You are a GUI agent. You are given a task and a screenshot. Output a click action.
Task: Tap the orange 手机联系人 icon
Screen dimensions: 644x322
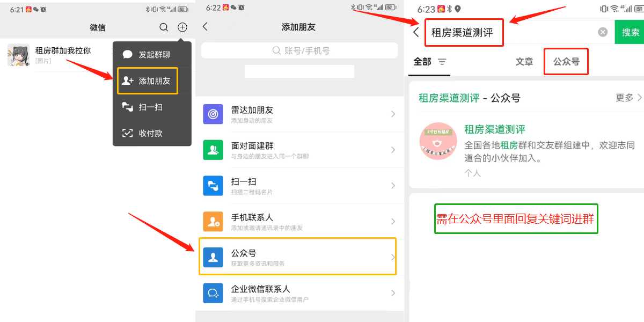click(213, 222)
